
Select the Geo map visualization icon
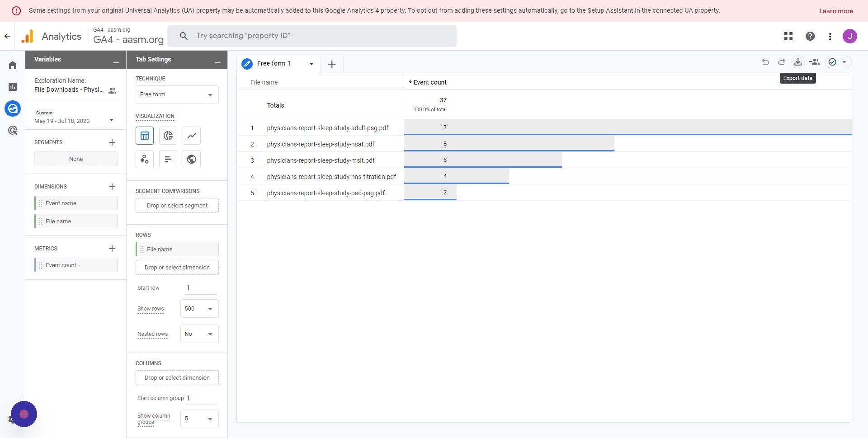pyautogui.click(x=192, y=159)
